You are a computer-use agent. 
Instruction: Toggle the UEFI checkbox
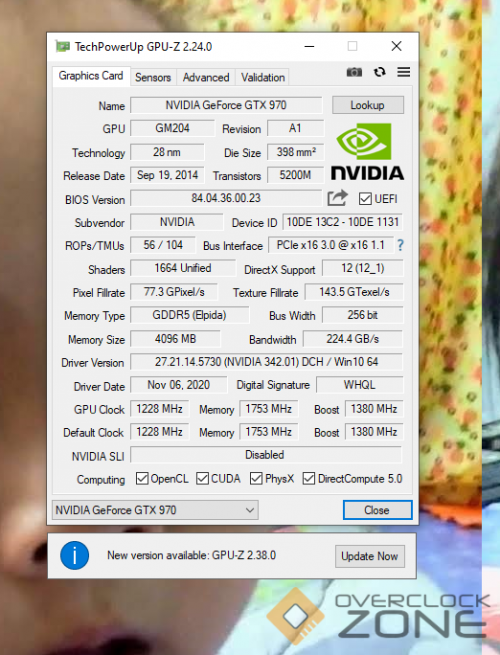(x=365, y=199)
